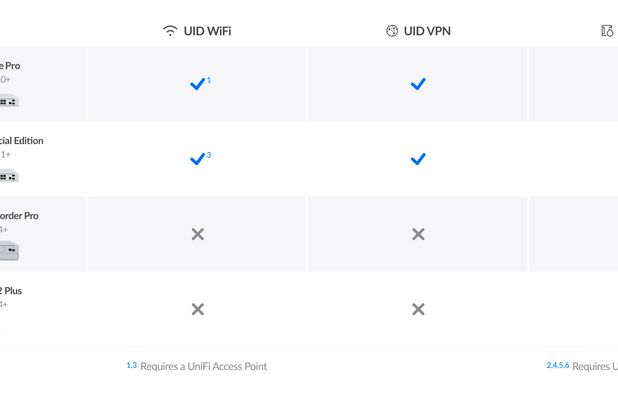Click the VPN checkmark in the Pro row
Image resolution: width=618 pixels, height=394 pixels.
(418, 84)
